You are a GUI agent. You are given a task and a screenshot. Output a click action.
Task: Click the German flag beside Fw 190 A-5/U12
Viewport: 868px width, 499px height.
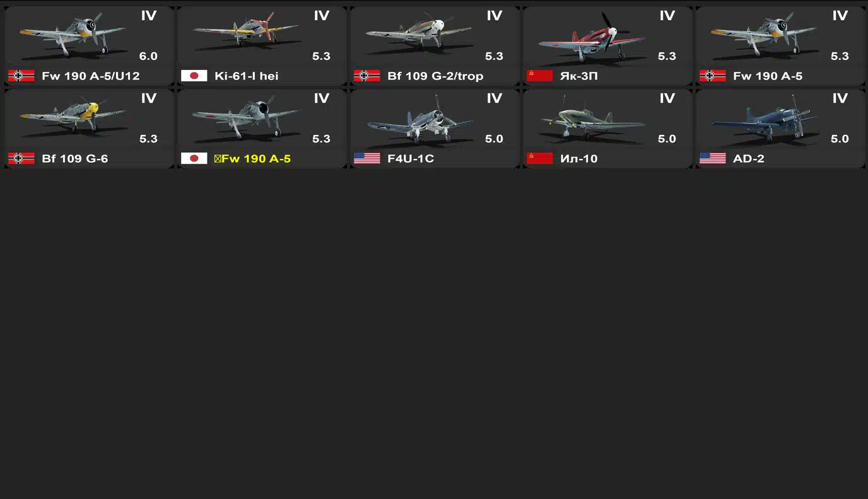21,76
